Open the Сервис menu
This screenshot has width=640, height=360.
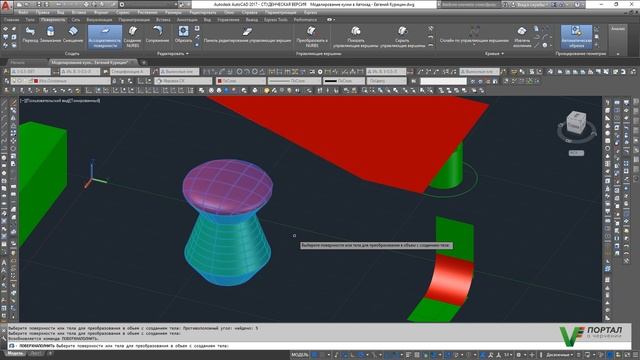[122, 12]
